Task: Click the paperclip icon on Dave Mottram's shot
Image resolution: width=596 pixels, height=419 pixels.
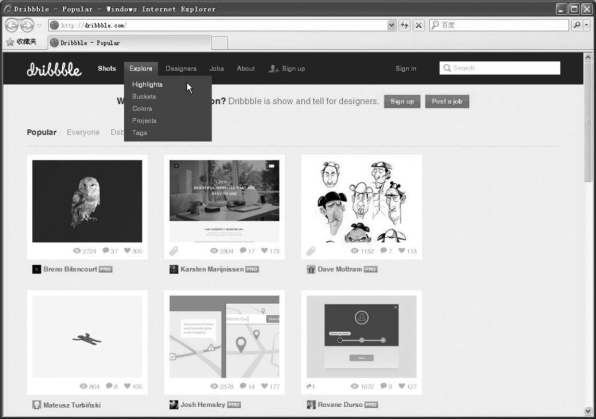Action: tap(311, 251)
